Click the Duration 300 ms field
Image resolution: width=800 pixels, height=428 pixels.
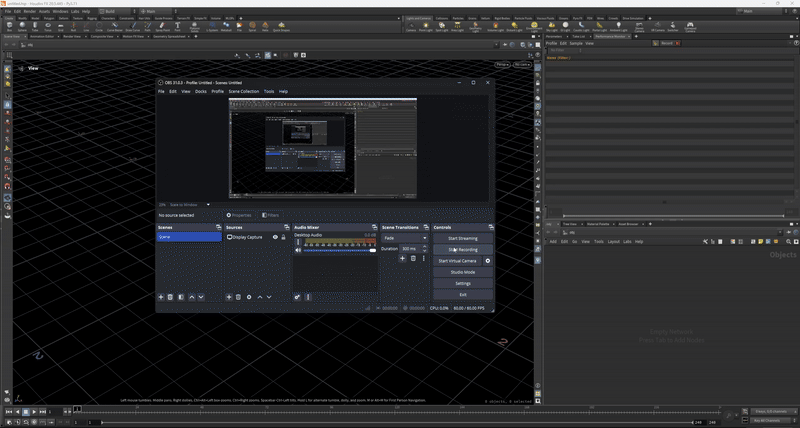411,248
